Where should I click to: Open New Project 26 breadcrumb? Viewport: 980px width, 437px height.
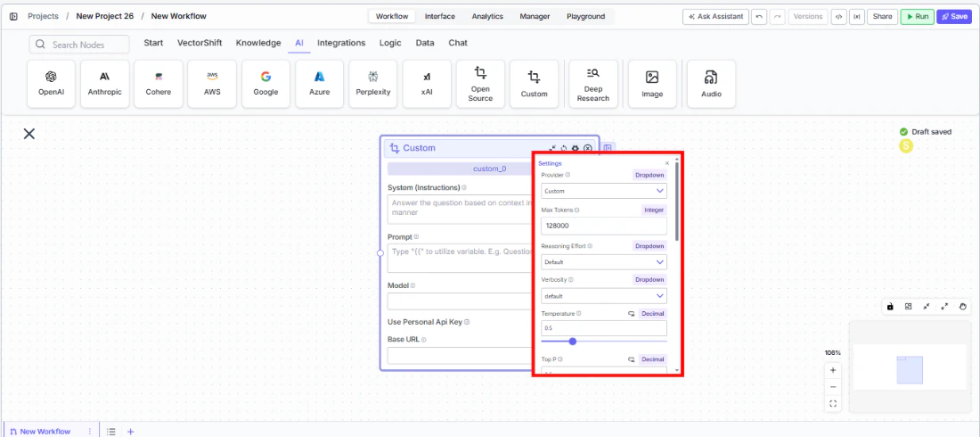pyautogui.click(x=105, y=16)
